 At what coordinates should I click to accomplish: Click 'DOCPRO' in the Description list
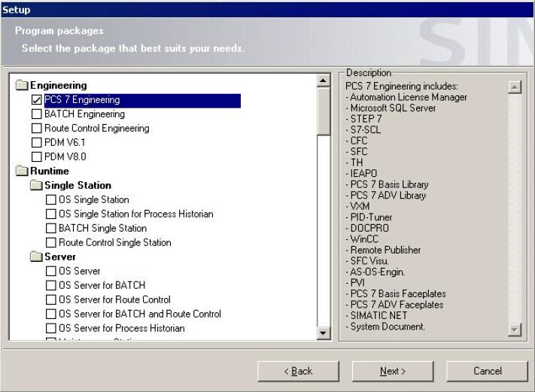[369, 228]
